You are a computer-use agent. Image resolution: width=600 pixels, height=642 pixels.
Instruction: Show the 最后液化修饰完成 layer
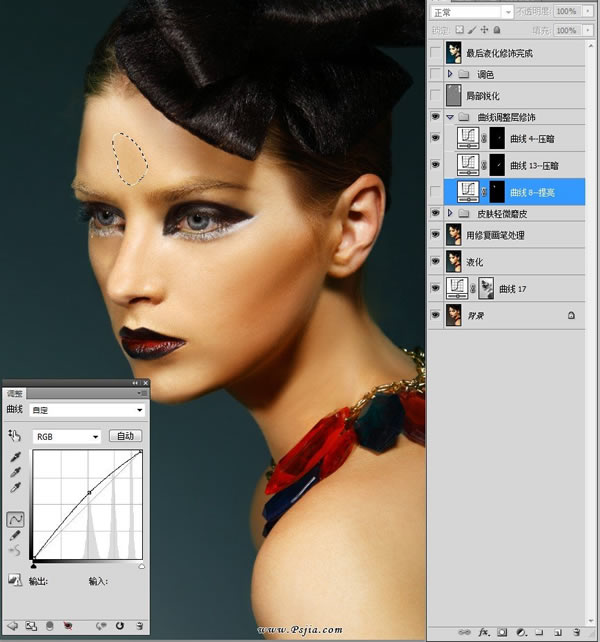(435, 53)
